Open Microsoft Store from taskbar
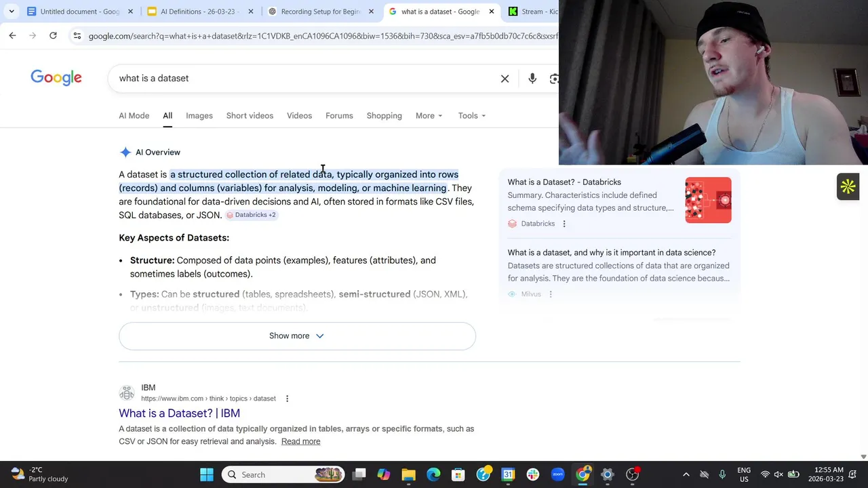 click(x=458, y=474)
